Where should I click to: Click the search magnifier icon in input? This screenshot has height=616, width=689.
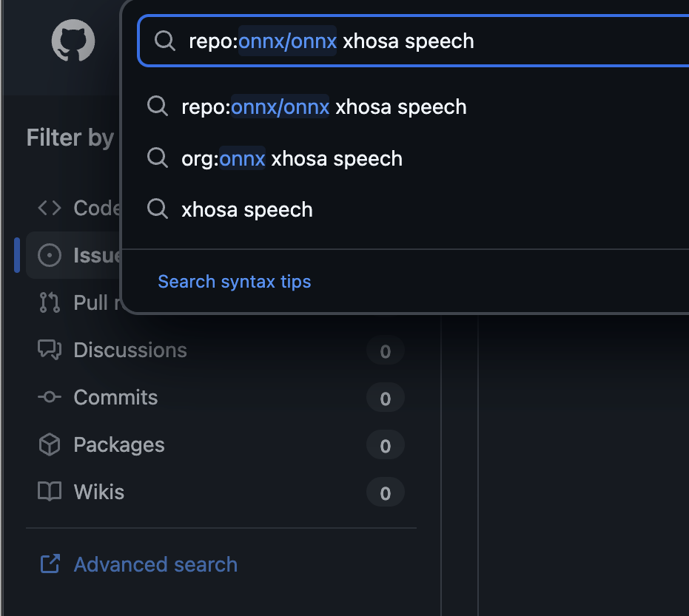[x=164, y=41]
